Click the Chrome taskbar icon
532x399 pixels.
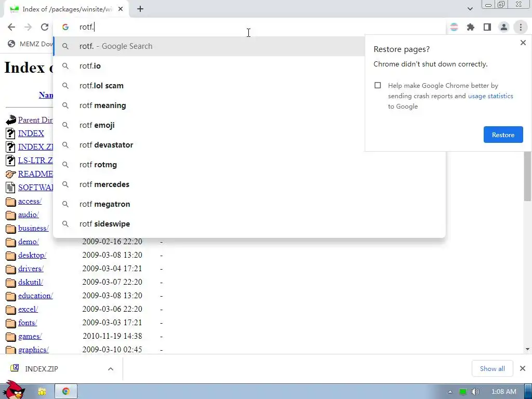[66, 392]
